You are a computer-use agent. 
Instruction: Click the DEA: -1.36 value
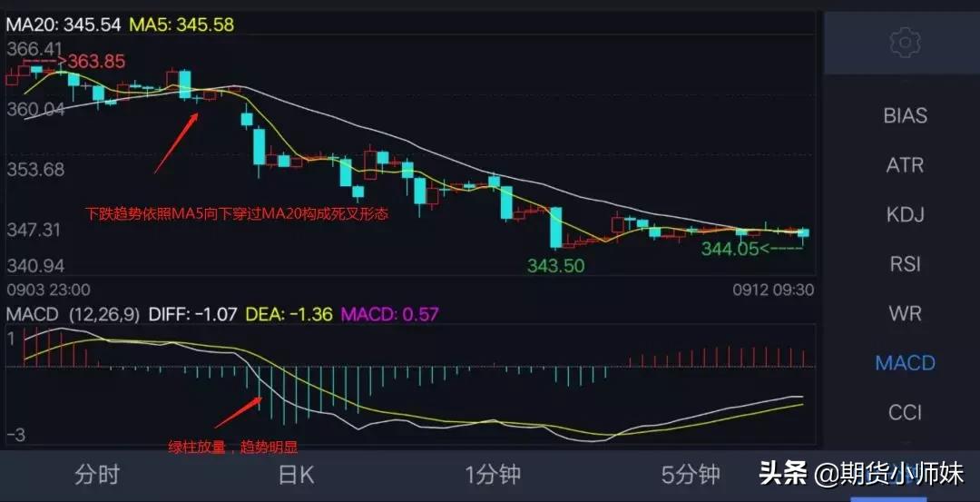point(289,314)
